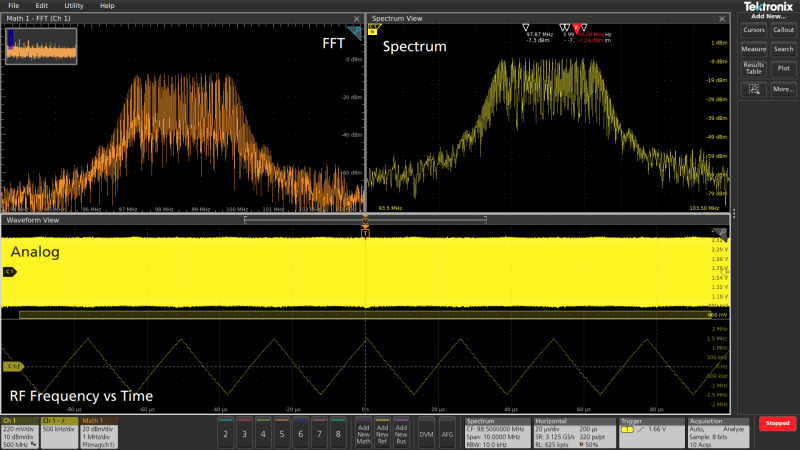Click the DVM button
Image resolution: width=800 pixels, height=450 pixels.
pyautogui.click(x=426, y=433)
